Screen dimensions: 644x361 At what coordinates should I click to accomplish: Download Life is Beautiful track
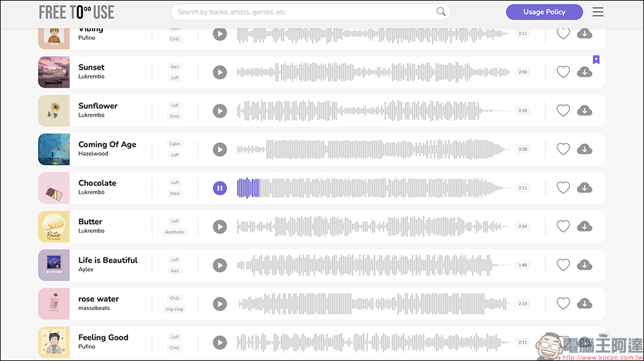[x=585, y=266]
